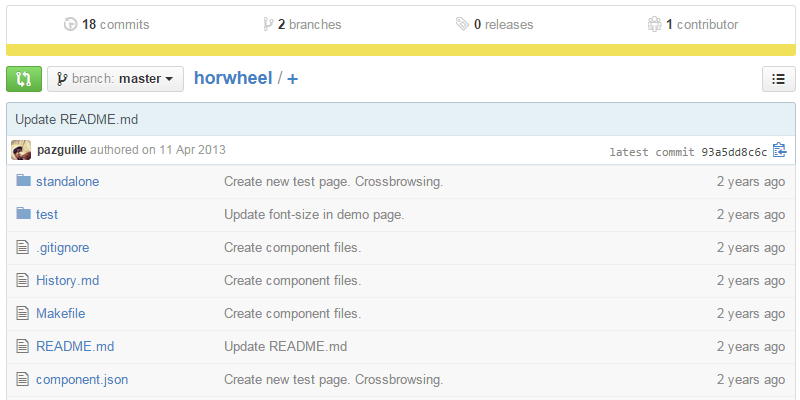The image size is (800, 400).
Task: Click the pazguille author username
Action: click(61, 150)
